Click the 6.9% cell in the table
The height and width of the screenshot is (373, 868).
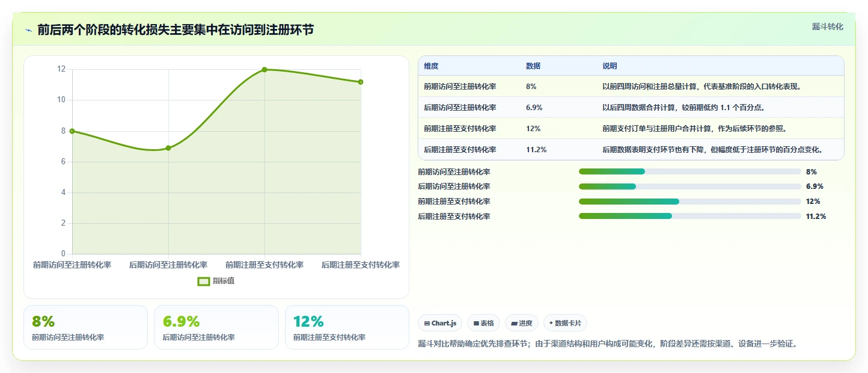534,108
